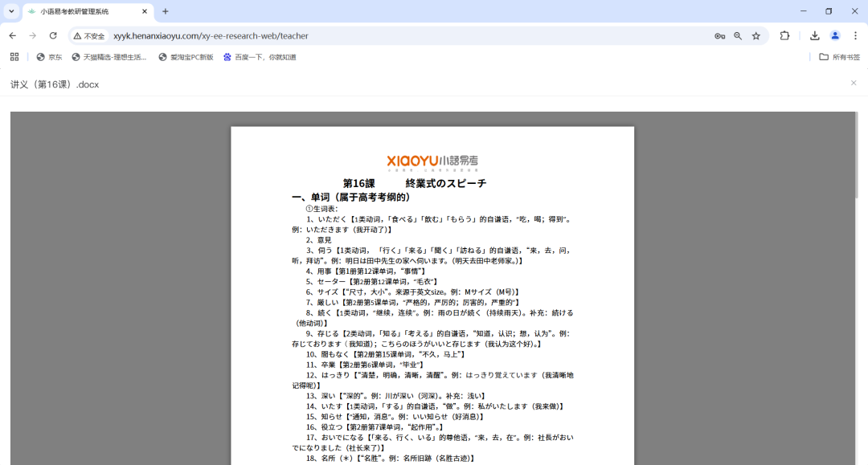Click the entry 16、役立つ

(375, 427)
